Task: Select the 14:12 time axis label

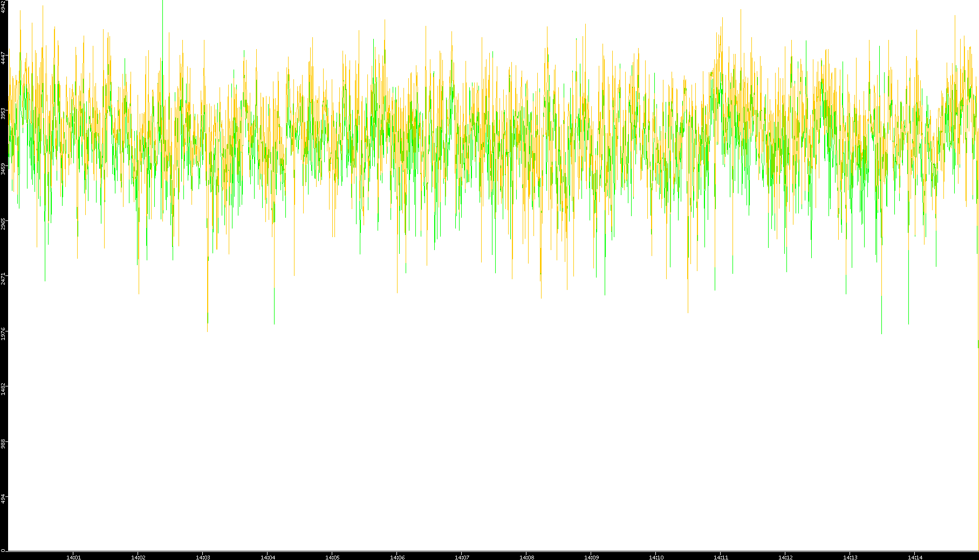Action: [785, 557]
